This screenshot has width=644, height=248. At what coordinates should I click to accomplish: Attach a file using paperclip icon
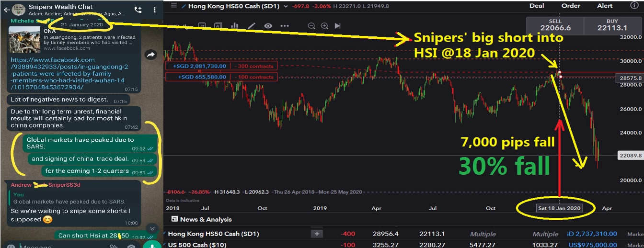tap(114, 247)
